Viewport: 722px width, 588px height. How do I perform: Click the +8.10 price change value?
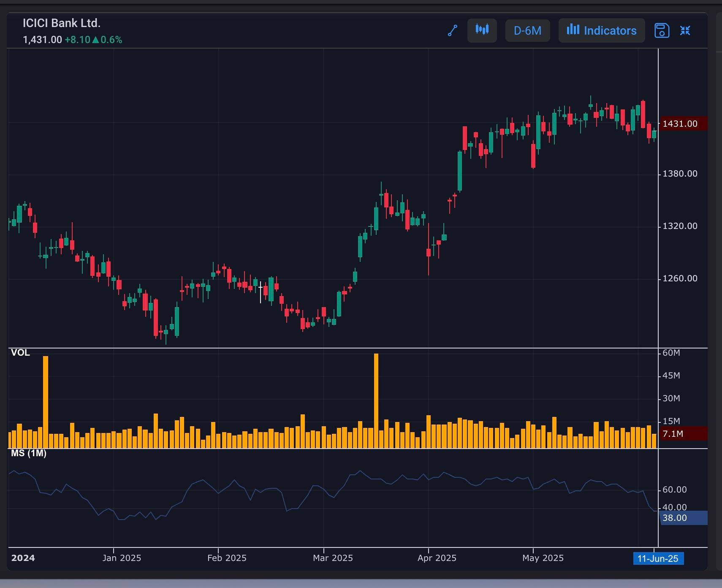tap(77, 40)
